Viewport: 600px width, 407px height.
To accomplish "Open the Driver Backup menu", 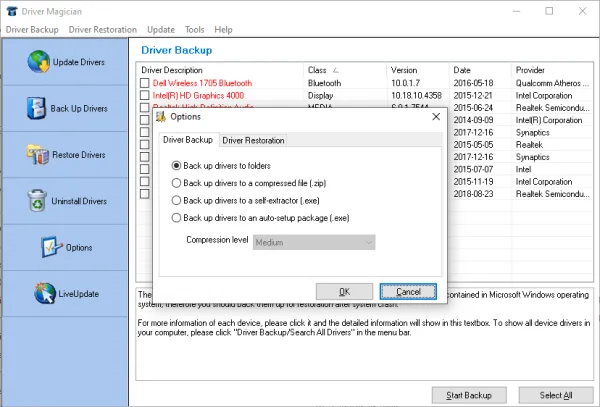I will (x=32, y=29).
